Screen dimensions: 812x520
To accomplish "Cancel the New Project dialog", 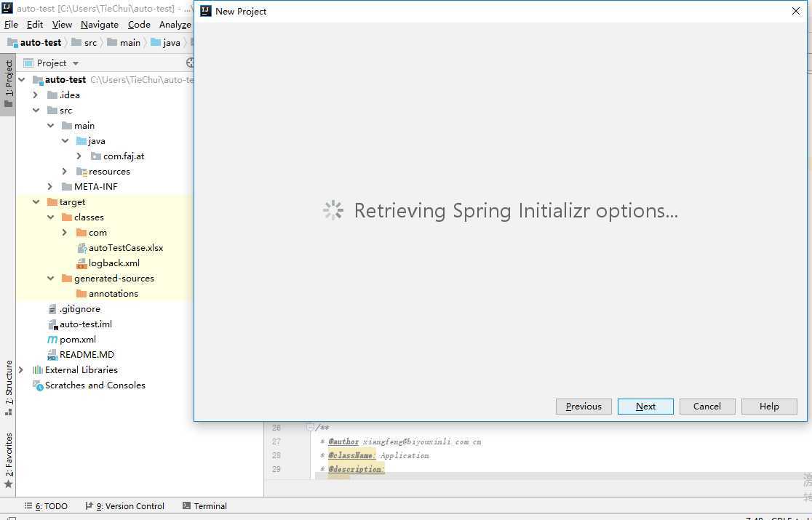I will [707, 407].
